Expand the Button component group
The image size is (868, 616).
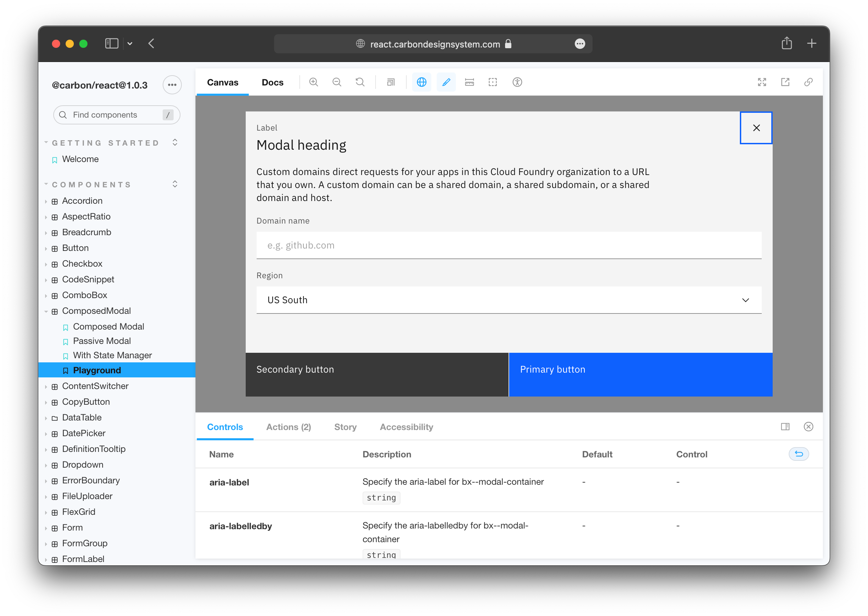[x=75, y=248]
